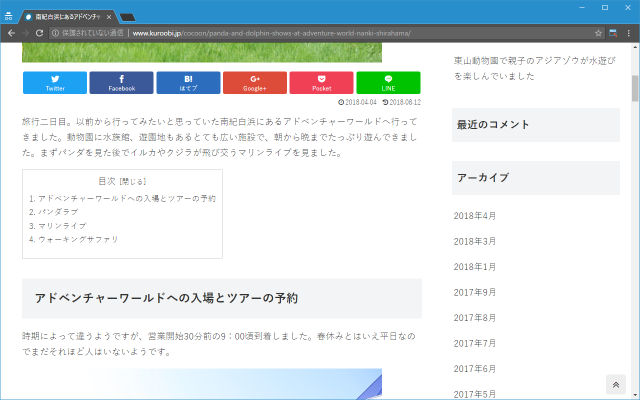Save the article to Pocket

[321, 82]
